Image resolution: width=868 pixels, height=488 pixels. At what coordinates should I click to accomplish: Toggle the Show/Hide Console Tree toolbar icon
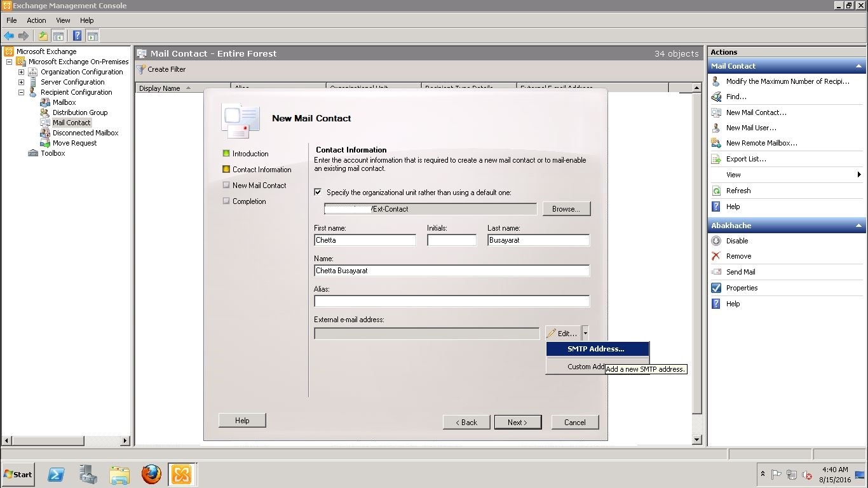[x=58, y=36]
